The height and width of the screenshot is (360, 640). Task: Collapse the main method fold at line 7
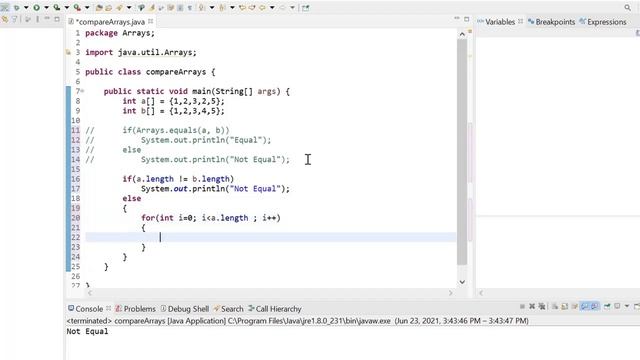[82, 91]
